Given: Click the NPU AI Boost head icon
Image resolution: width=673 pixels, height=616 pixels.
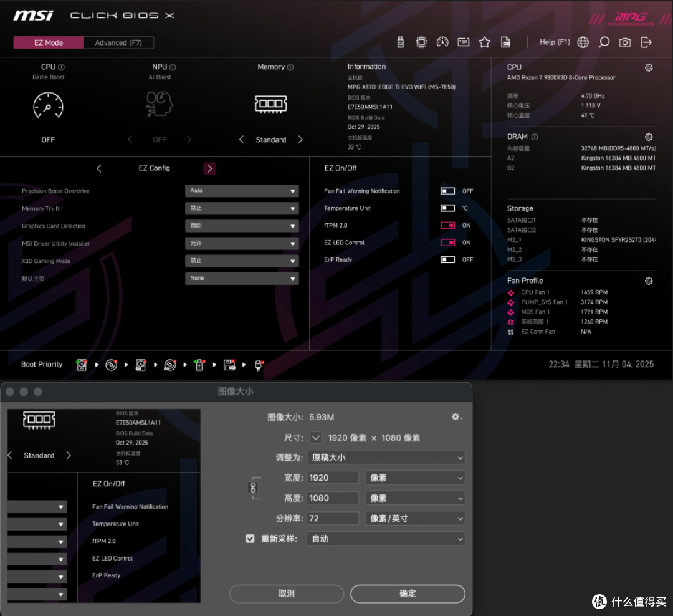Looking at the screenshot, I should coord(160,103).
